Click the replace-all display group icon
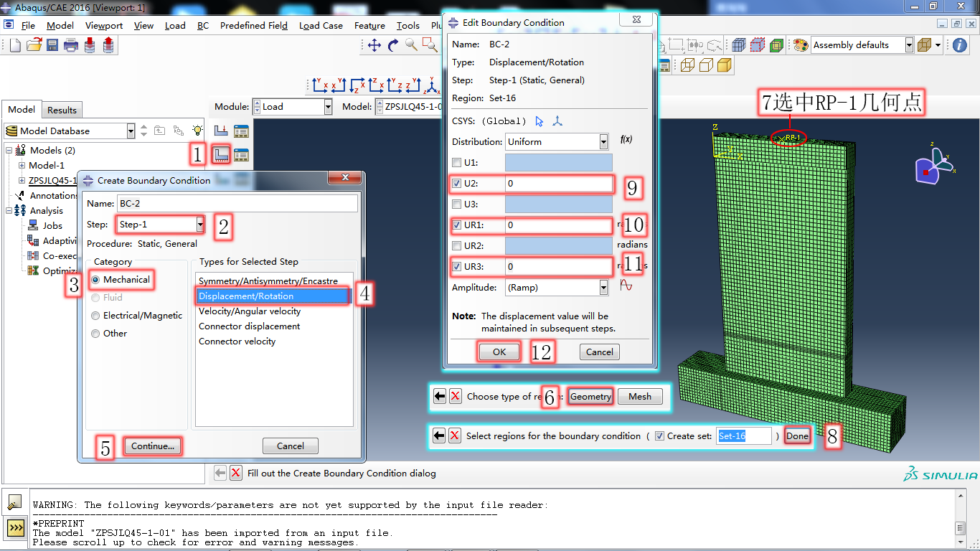Image resolution: width=980 pixels, height=551 pixels. (x=739, y=45)
